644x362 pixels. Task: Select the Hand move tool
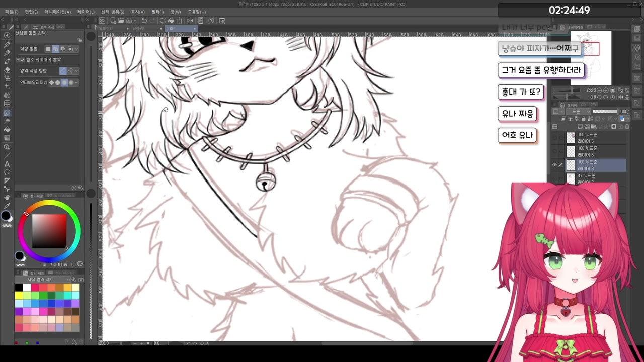tap(7, 198)
